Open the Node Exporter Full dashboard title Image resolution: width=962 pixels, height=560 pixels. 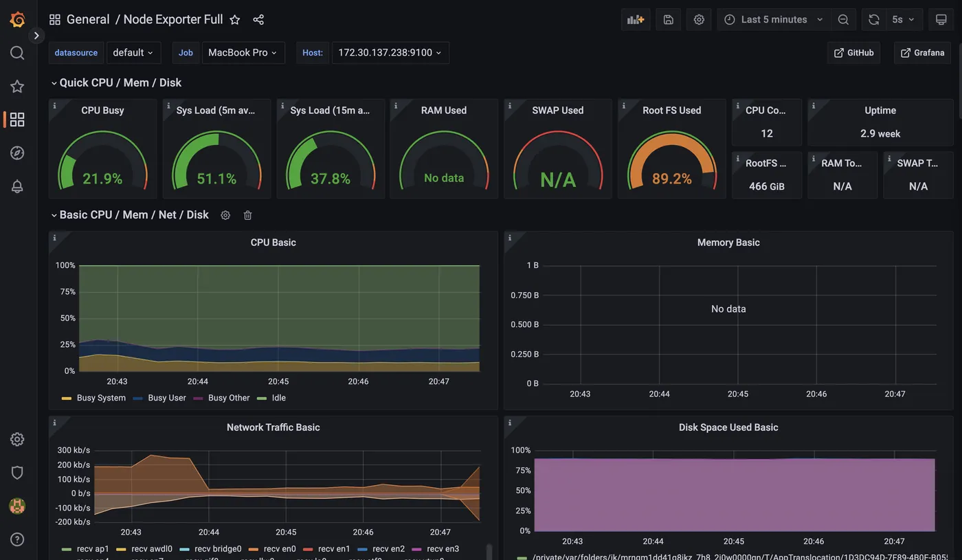tap(173, 20)
